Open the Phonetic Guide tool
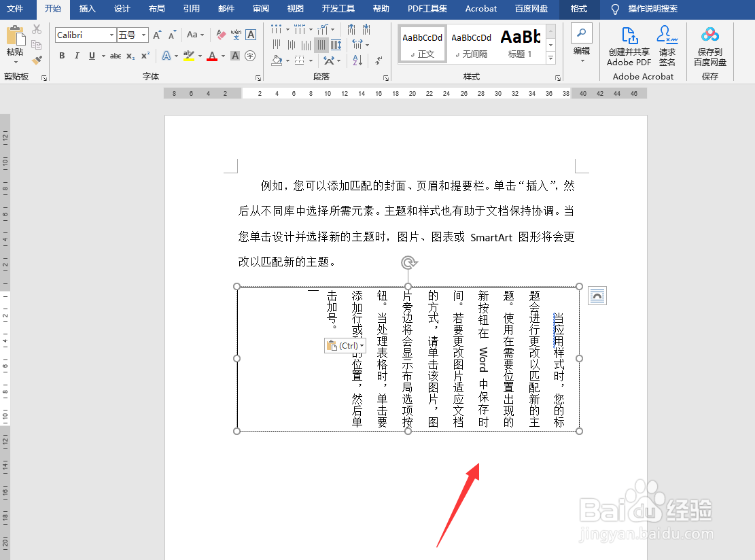 (x=236, y=34)
